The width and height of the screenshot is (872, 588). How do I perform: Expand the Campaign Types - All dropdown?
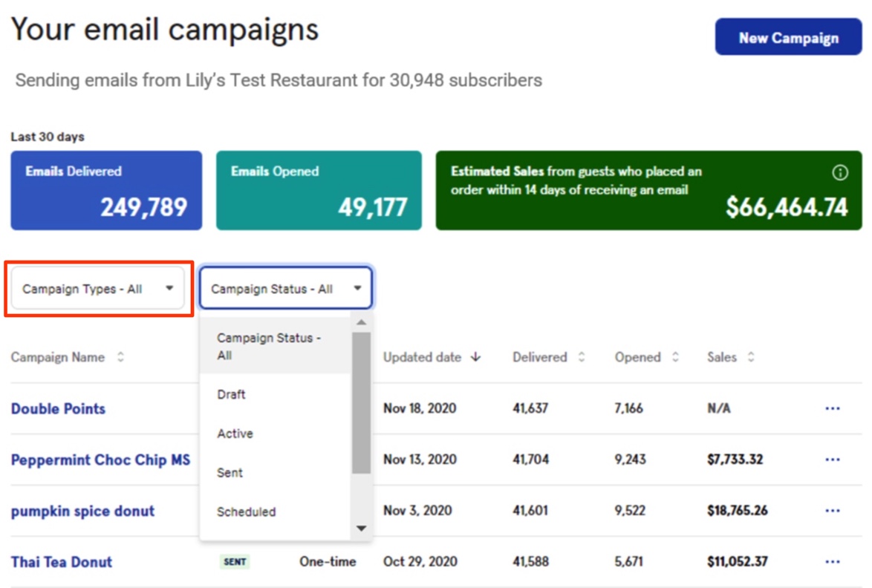pyautogui.click(x=97, y=289)
